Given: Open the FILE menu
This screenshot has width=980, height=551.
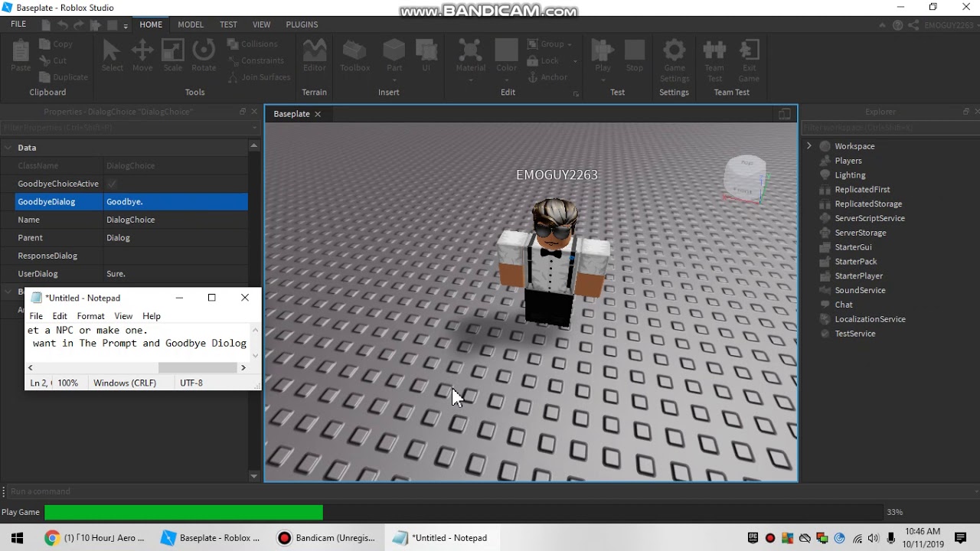Looking at the screenshot, I should click(x=18, y=24).
